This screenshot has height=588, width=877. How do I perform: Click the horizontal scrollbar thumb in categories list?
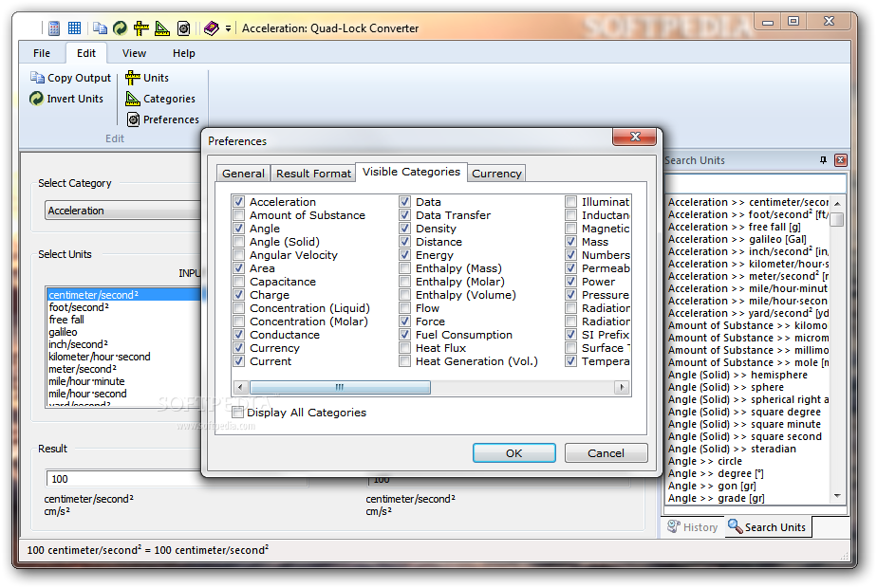pyautogui.click(x=340, y=387)
